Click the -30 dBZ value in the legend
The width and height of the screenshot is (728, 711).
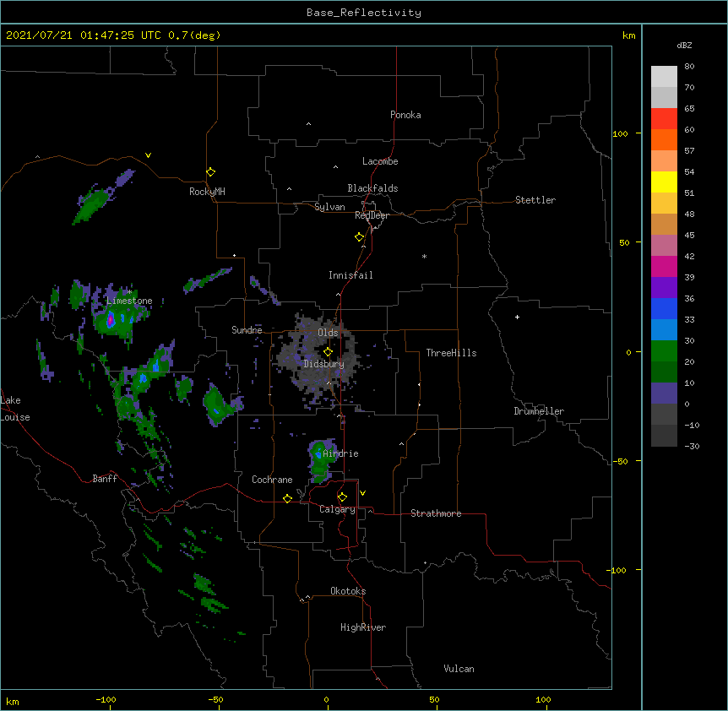692,446
